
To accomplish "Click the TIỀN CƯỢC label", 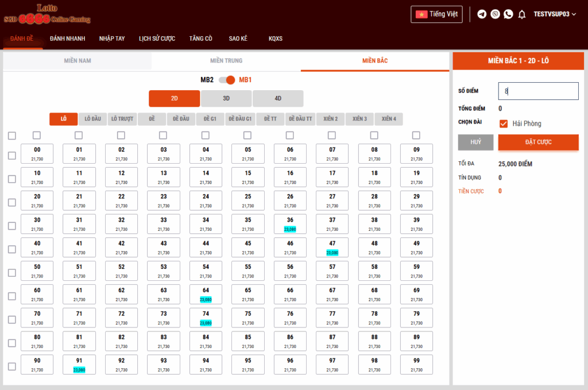I will 471,191.
